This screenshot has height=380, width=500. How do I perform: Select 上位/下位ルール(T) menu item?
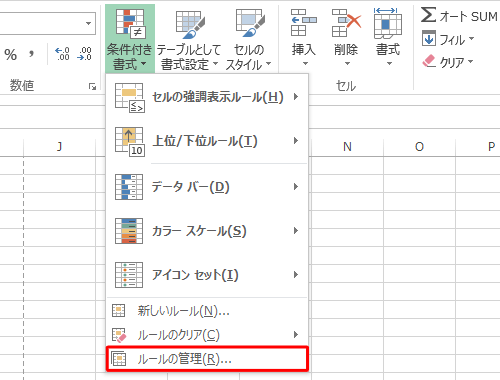[x=207, y=141]
